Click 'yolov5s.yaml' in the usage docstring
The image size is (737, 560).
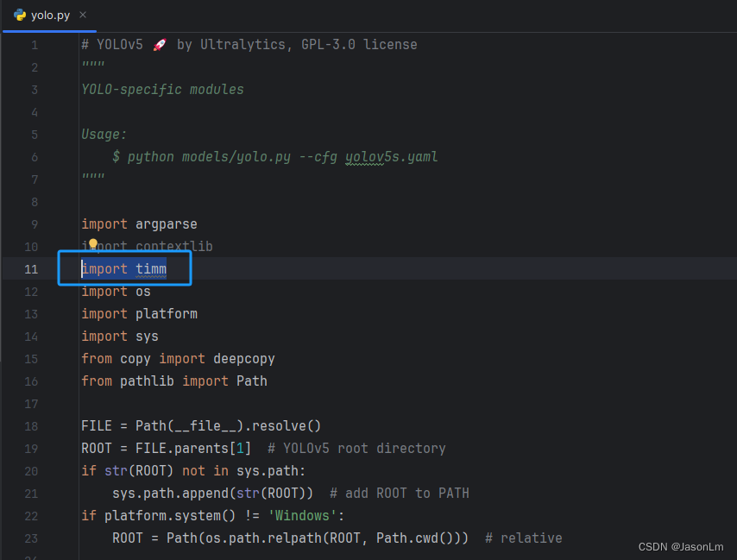coord(392,157)
